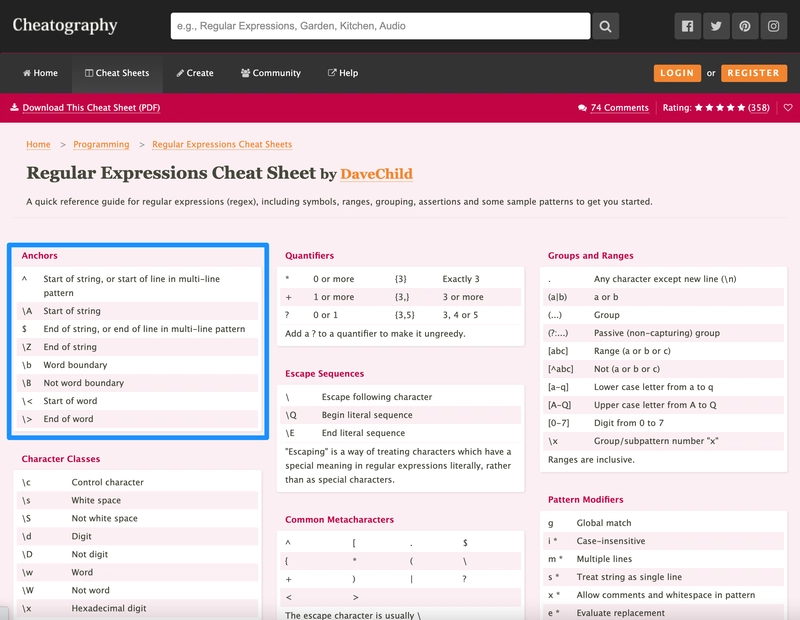This screenshot has height=620, width=800.
Task: Click the (358) rating count
Action: pyautogui.click(x=759, y=108)
